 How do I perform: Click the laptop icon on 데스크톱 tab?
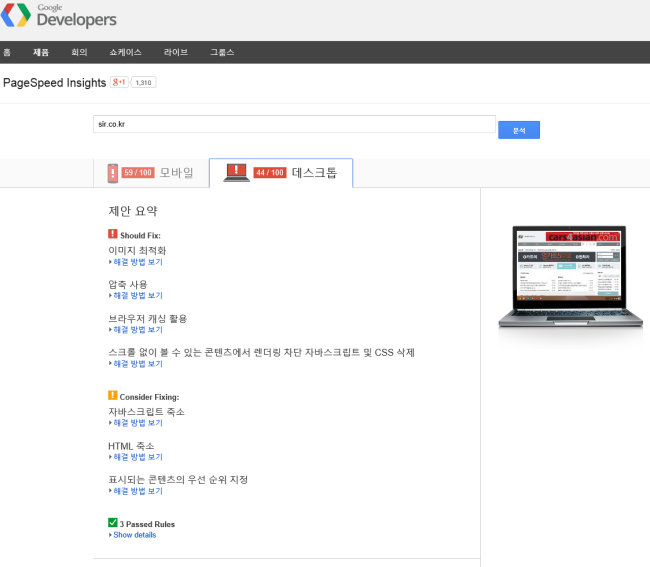236,172
